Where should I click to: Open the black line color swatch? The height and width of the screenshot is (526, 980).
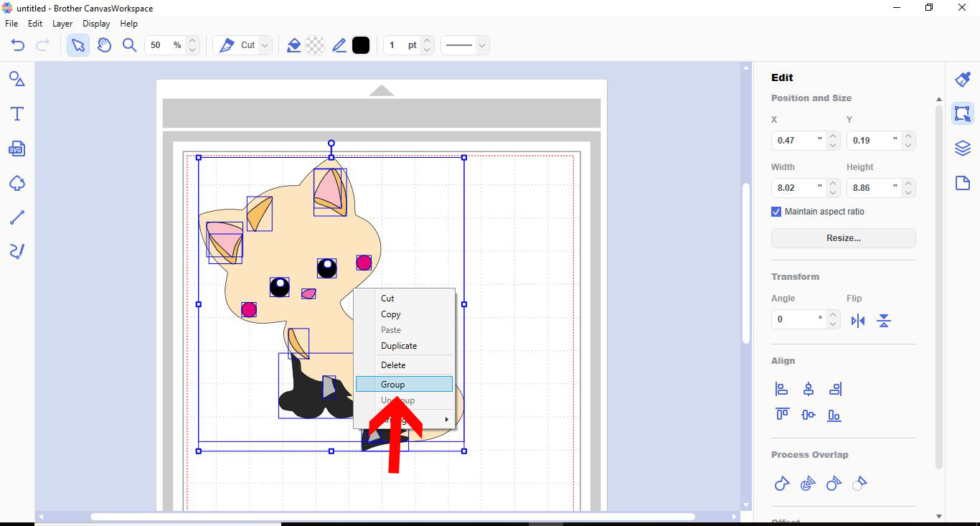(361, 44)
